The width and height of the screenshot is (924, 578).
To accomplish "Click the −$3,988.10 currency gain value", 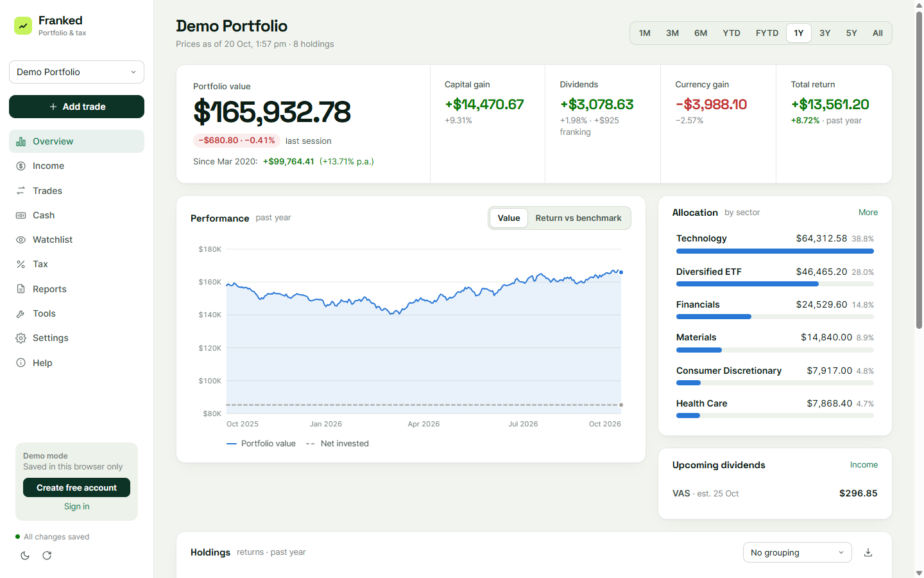I will [711, 104].
